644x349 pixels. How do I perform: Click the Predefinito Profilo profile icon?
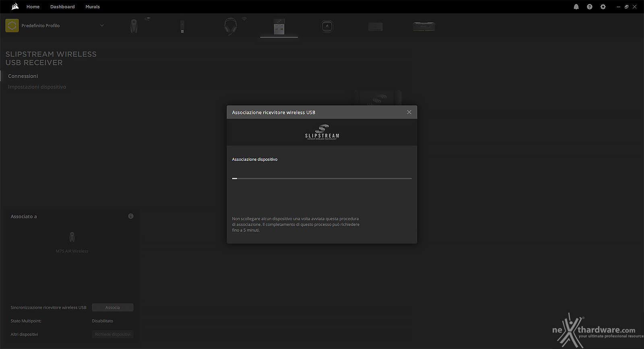[x=12, y=25]
